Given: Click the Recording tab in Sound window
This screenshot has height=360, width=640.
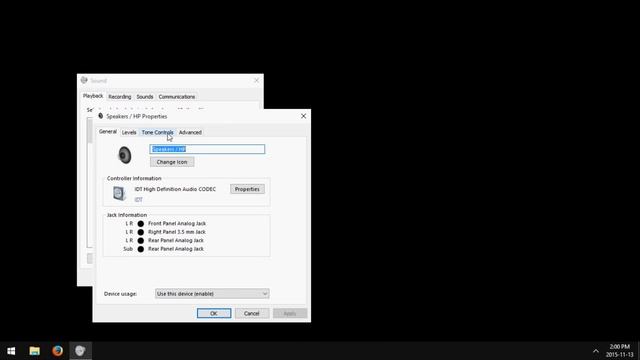Looking at the screenshot, I should point(120,97).
